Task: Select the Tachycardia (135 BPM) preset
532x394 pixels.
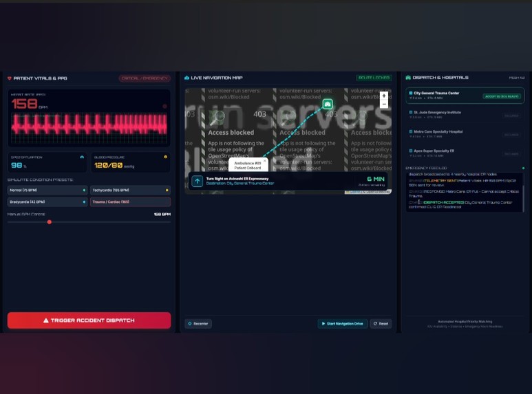Action: (130, 190)
